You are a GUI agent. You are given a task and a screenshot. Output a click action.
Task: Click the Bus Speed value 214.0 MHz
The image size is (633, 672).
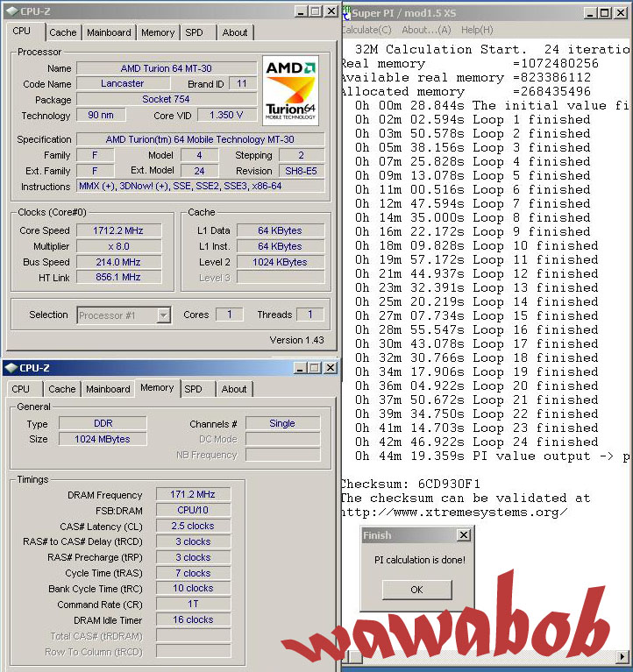tap(118, 262)
